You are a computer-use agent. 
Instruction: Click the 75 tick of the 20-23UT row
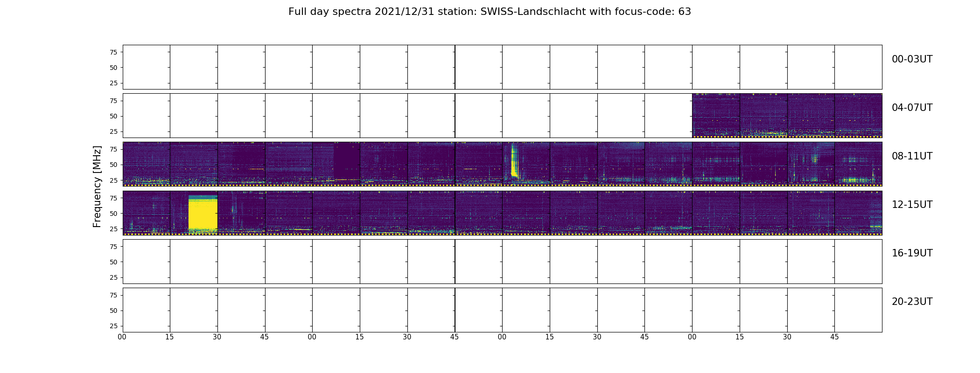pyautogui.click(x=113, y=295)
